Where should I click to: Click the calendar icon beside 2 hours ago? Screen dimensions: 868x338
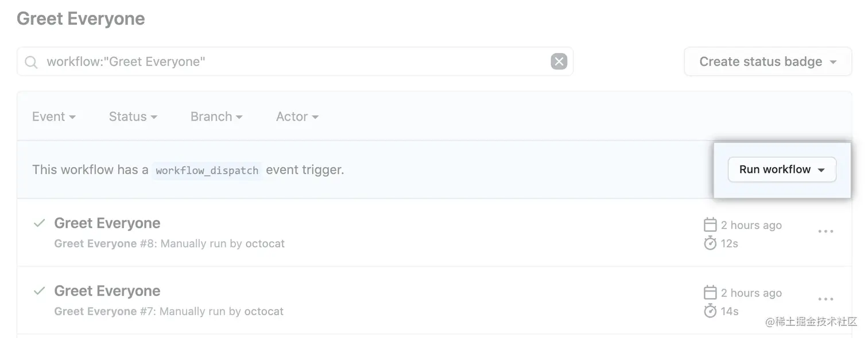[x=711, y=225]
